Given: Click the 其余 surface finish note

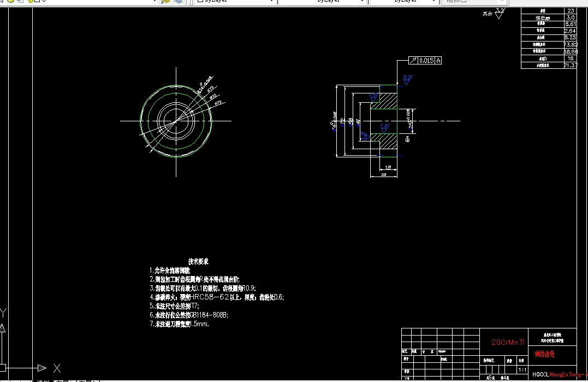Looking at the screenshot, I should 488,14.
